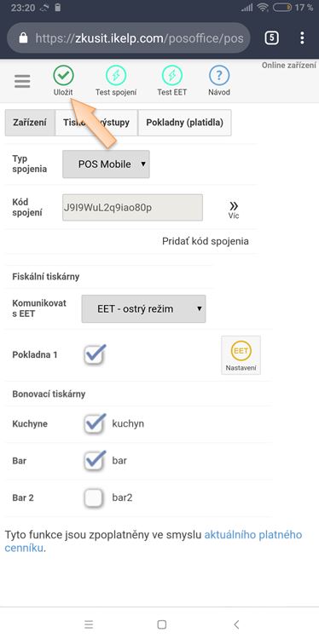The height and width of the screenshot is (644, 319).
Task: Expand the Víc chevron option
Action: 234,210
